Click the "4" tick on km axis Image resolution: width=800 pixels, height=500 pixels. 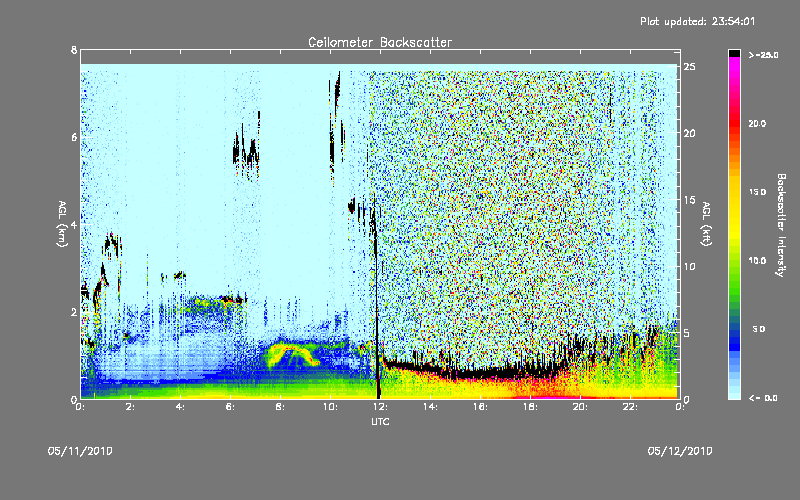coord(74,224)
